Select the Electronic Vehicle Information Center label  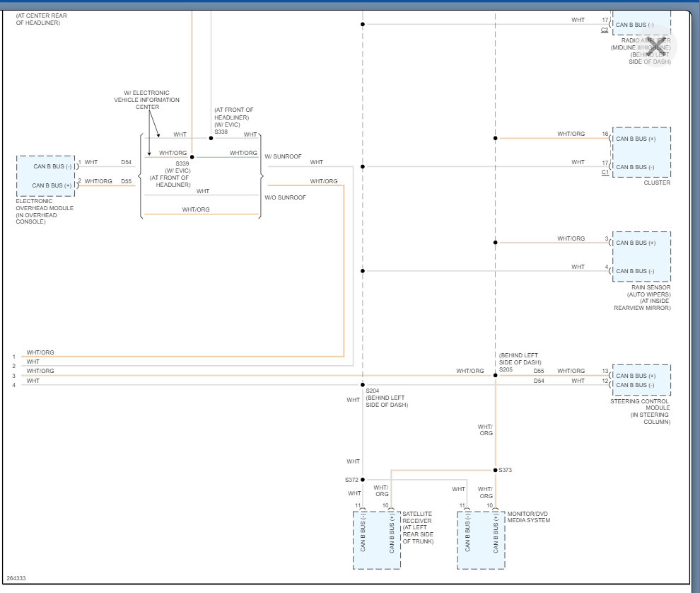[x=147, y=100]
